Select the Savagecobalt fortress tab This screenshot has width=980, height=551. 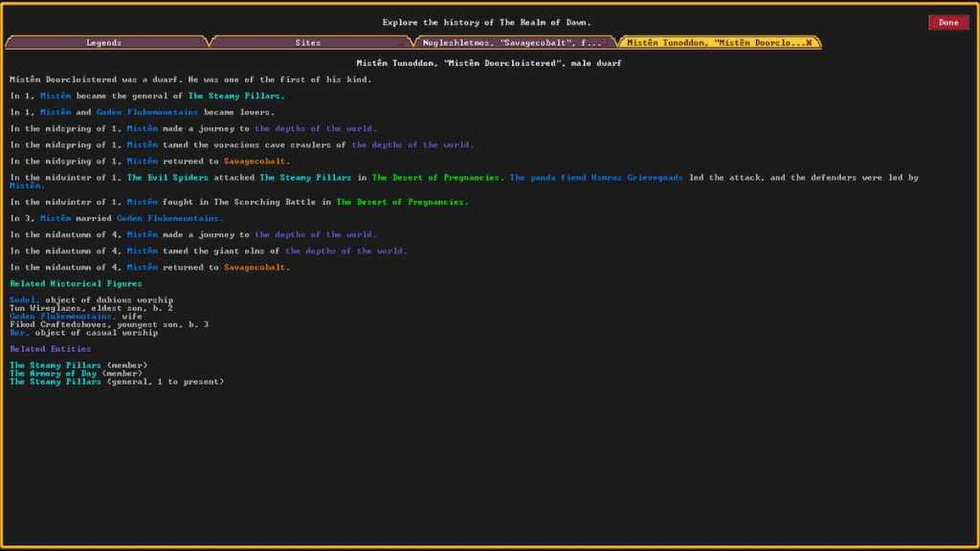(x=511, y=42)
